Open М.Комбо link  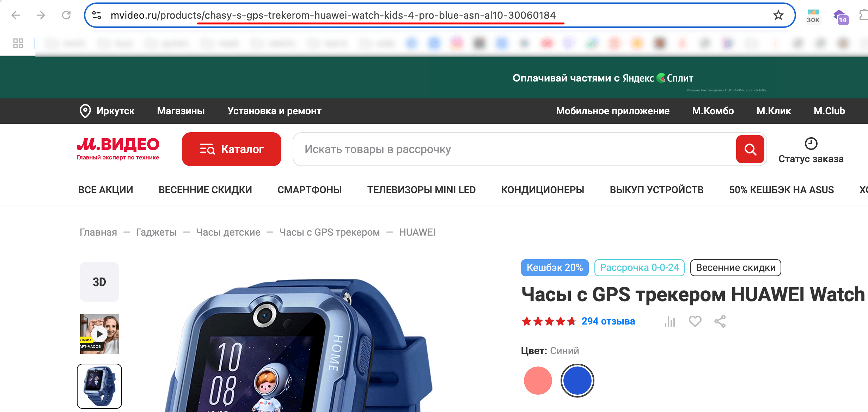click(x=713, y=111)
